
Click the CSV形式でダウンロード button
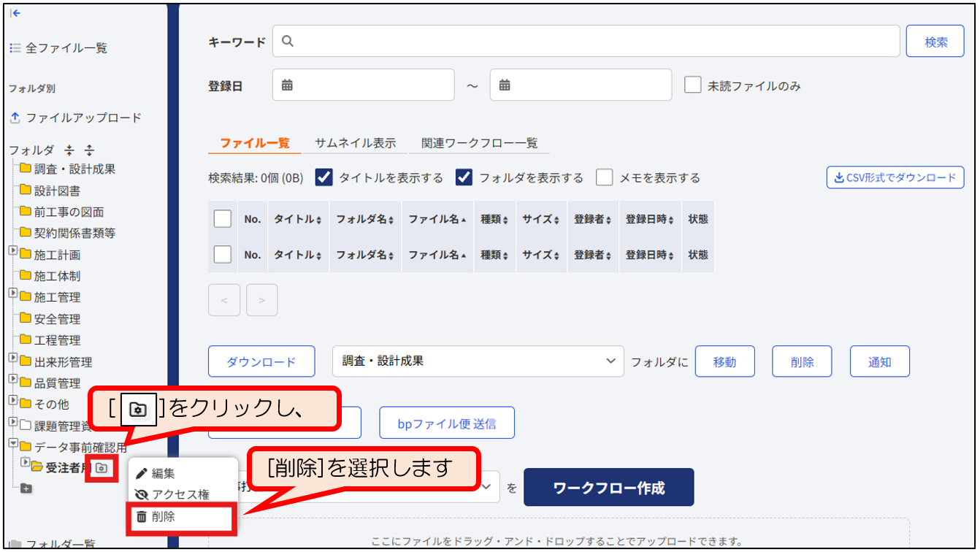click(895, 177)
